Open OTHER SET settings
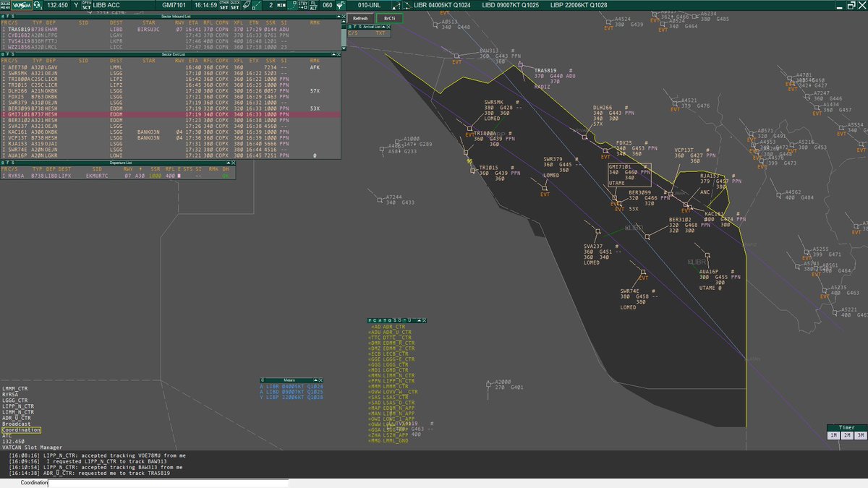This screenshot has width=868, height=488. click(x=224, y=5)
